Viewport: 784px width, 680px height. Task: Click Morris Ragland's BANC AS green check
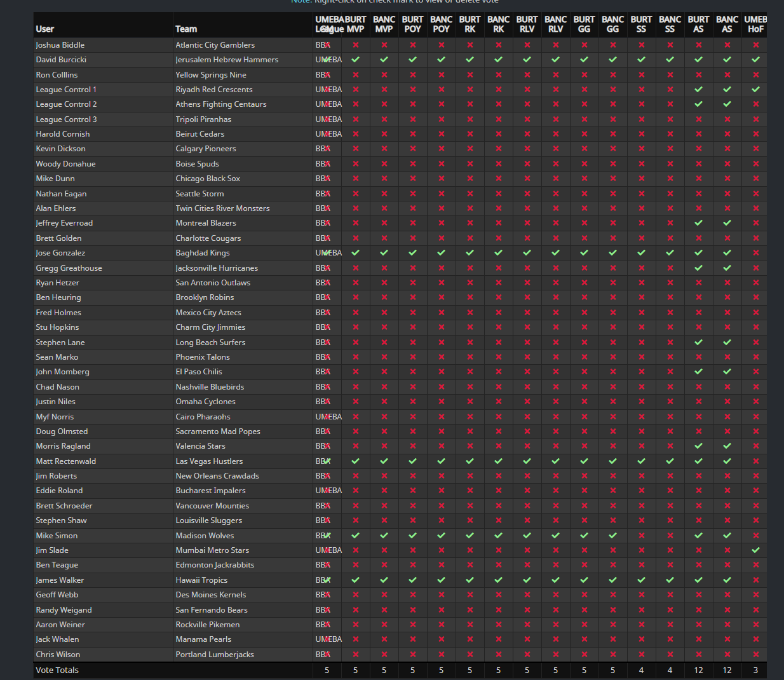pos(727,446)
